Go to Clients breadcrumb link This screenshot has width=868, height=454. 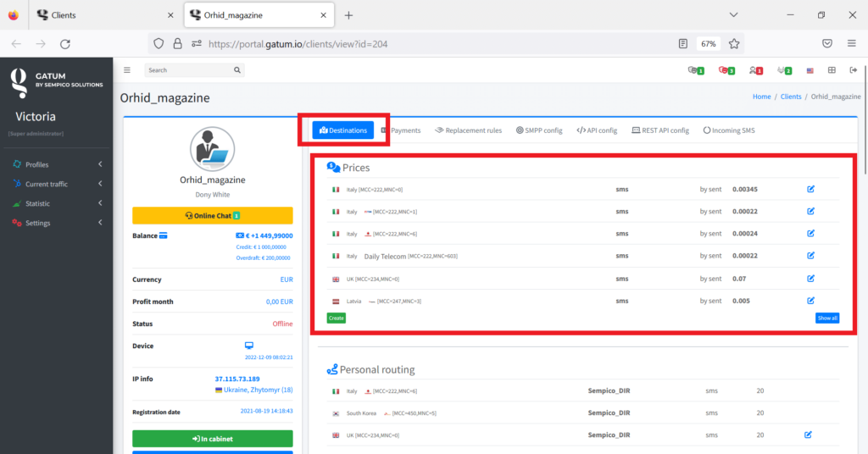tap(791, 97)
